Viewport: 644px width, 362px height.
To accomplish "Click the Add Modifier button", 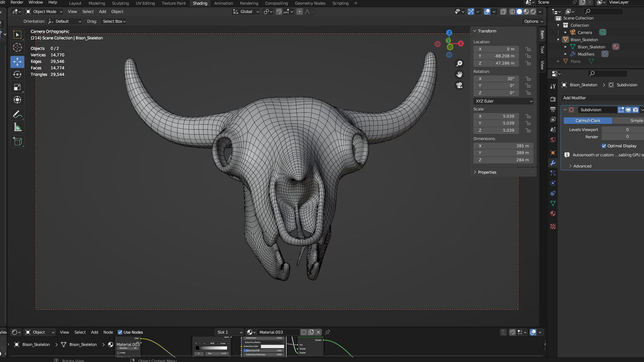I will [x=602, y=98].
